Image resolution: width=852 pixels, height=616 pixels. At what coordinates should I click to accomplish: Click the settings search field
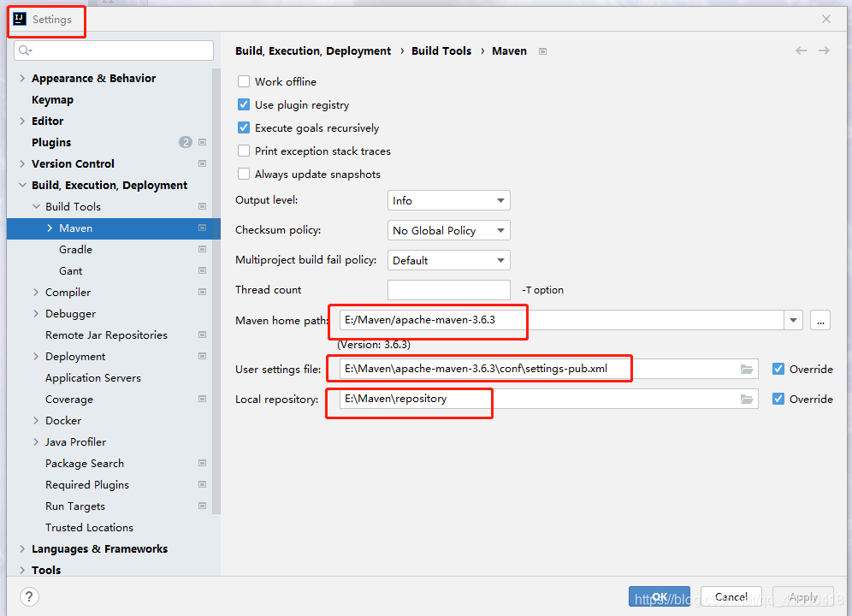pos(114,50)
